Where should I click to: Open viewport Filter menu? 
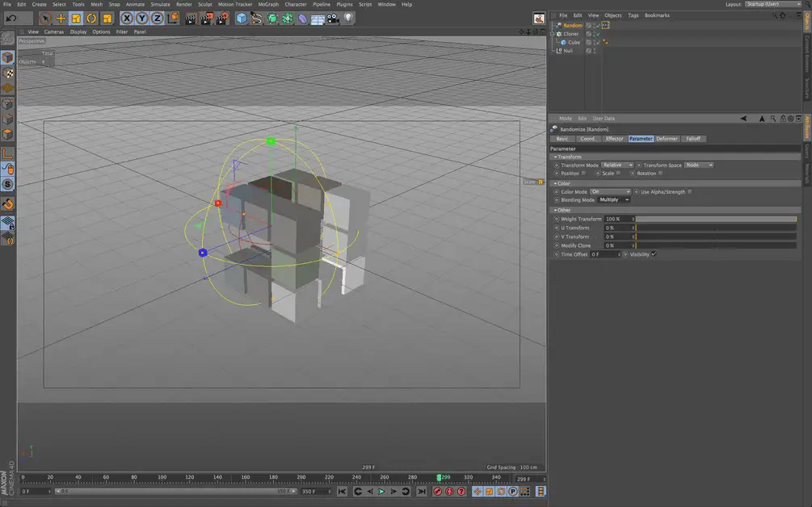(122, 31)
